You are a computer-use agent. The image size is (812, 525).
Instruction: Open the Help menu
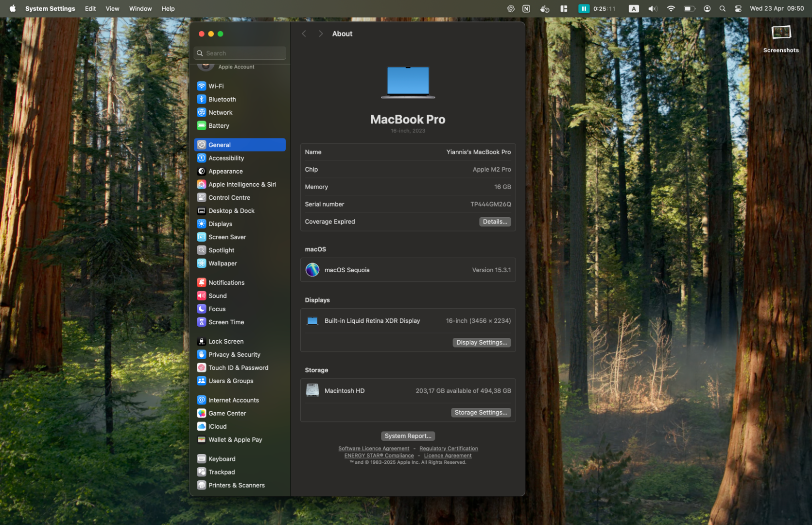tap(168, 8)
